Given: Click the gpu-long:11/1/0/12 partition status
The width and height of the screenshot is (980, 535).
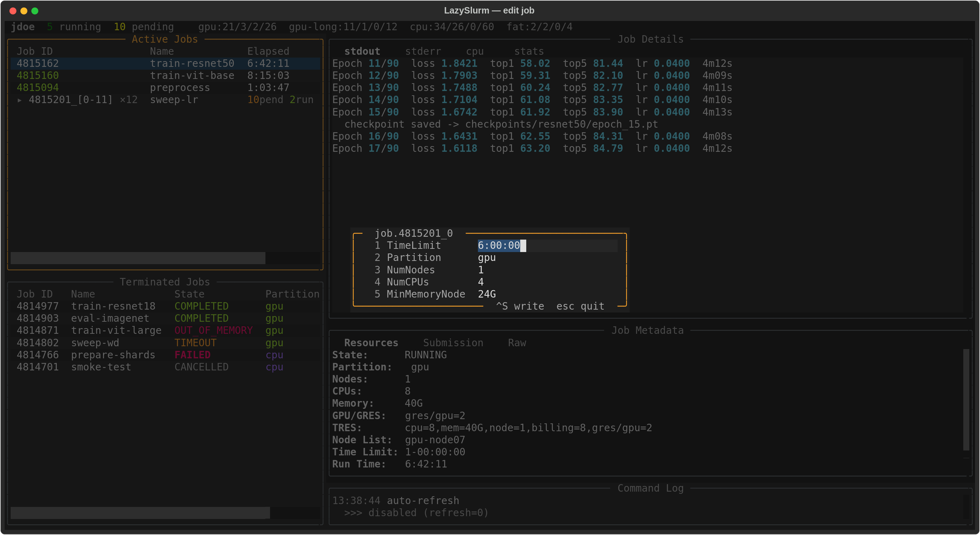Looking at the screenshot, I should [343, 27].
